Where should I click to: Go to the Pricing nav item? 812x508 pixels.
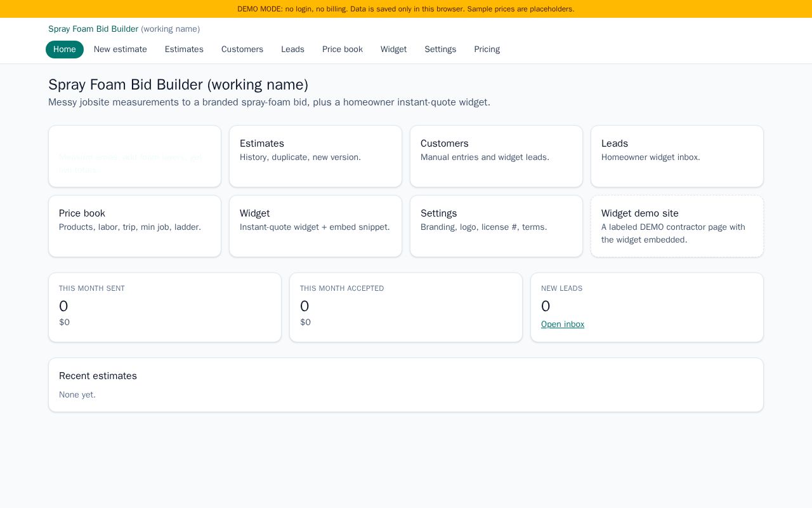pyautogui.click(x=487, y=50)
